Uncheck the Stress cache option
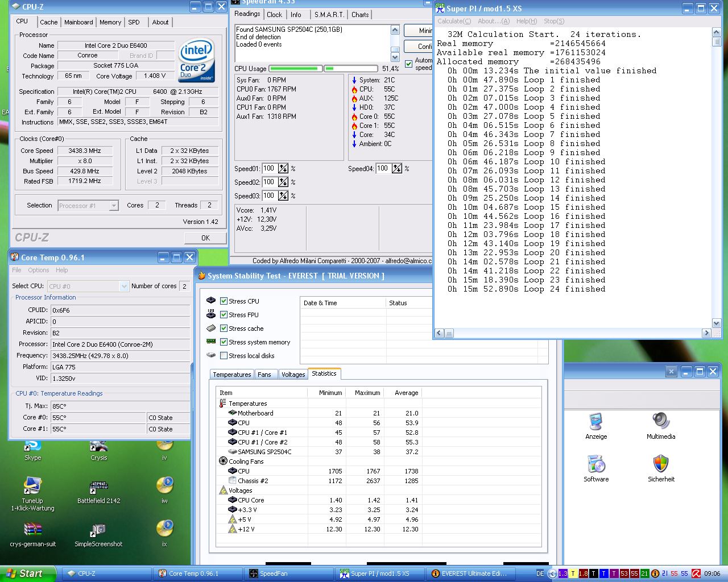 224,328
